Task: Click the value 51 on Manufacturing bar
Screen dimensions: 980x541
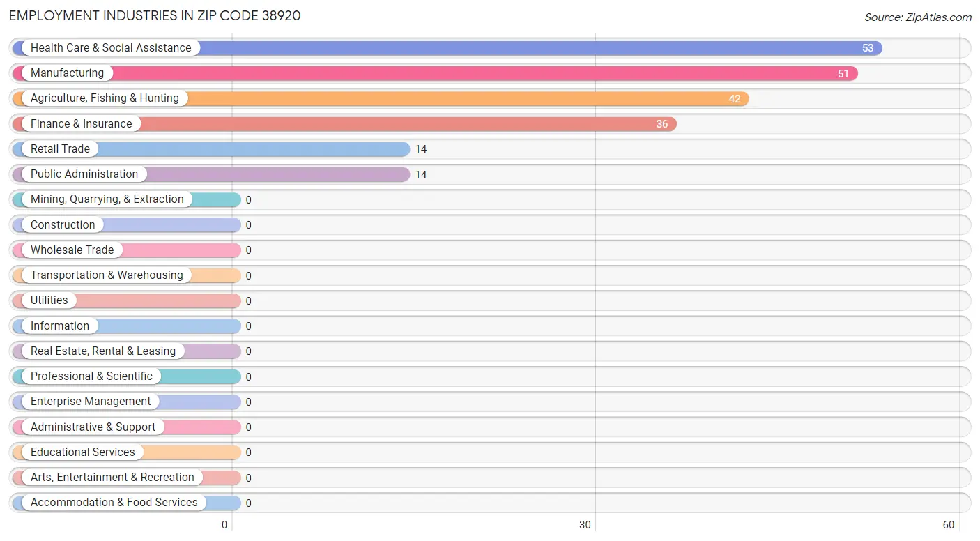Action: (x=843, y=74)
